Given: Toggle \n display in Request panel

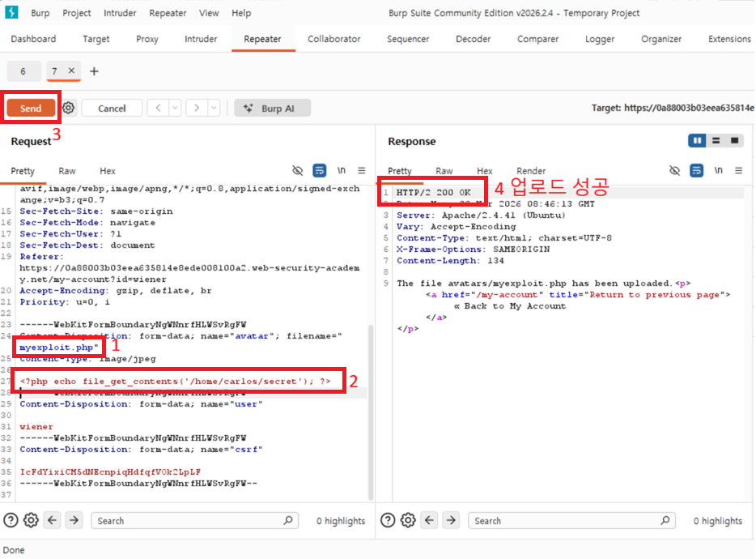Looking at the screenshot, I should click(x=342, y=170).
